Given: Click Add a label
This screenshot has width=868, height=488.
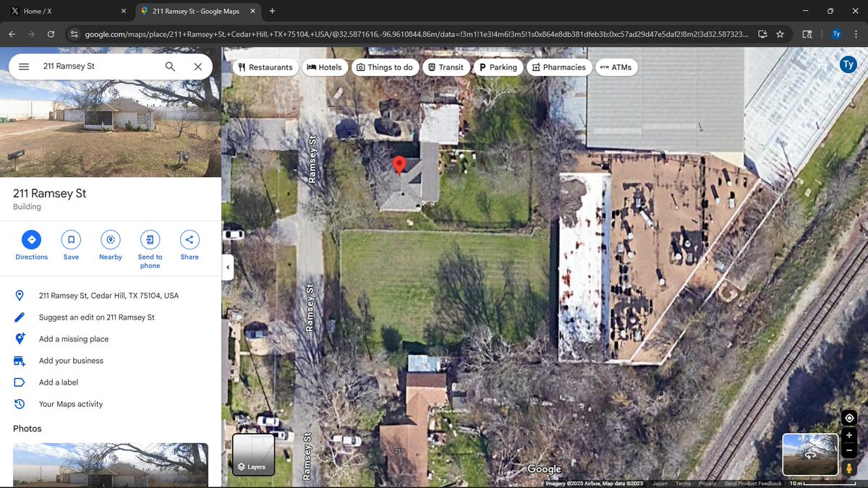Looking at the screenshot, I should coord(111,382).
